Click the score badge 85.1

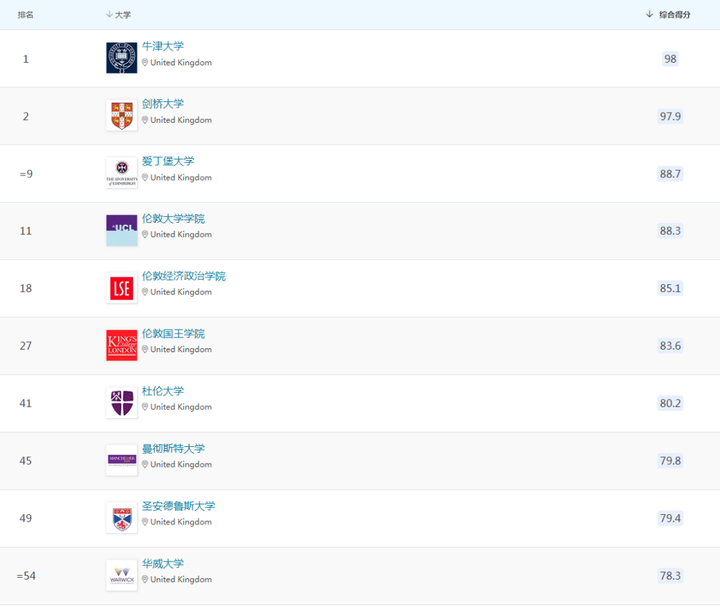670,288
